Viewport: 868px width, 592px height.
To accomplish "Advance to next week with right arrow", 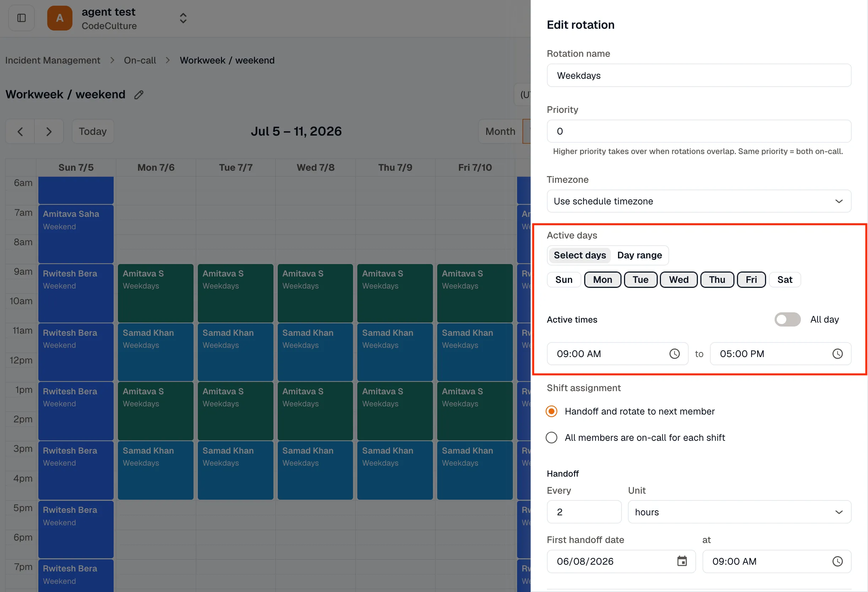I will (x=49, y=131).
